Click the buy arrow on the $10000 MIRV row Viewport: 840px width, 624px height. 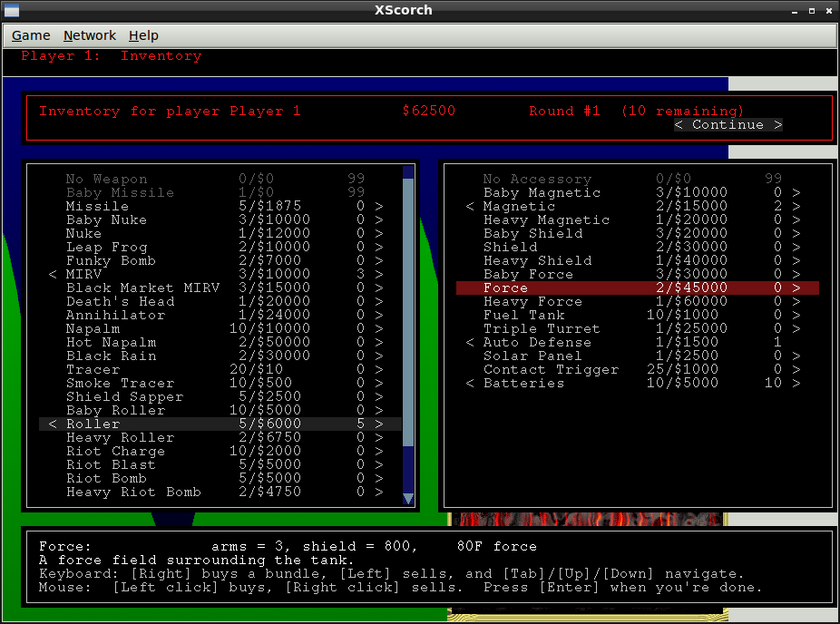379,274
